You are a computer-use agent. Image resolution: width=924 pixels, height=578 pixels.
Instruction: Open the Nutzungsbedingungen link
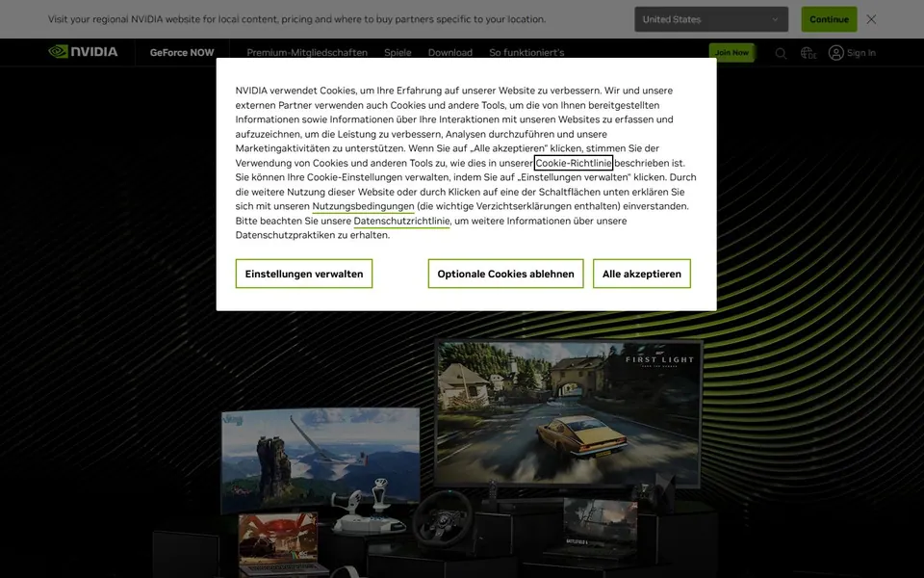(363, 206)
